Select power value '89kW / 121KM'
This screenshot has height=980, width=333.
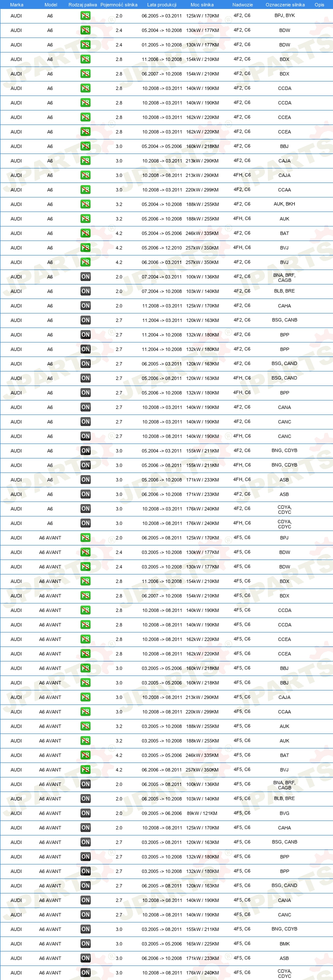tap(202, 813)
